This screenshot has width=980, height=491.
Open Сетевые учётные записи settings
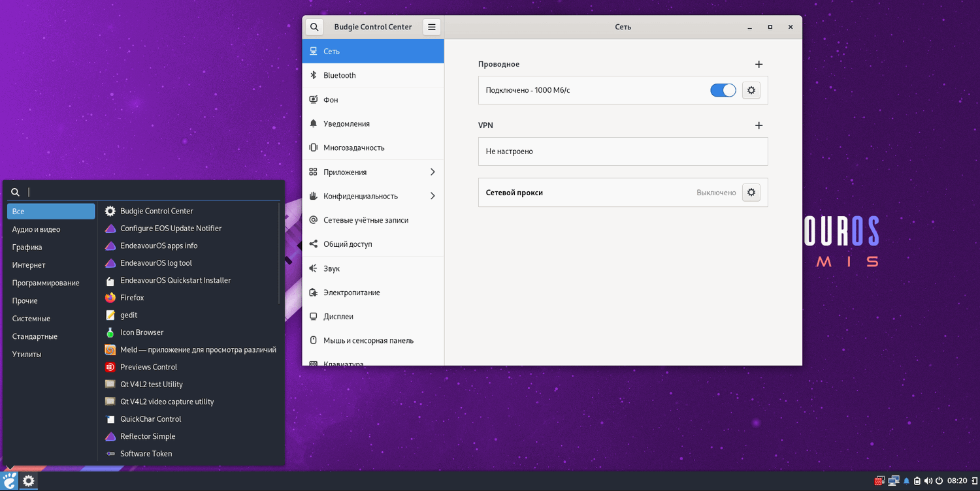coord(373,220)
